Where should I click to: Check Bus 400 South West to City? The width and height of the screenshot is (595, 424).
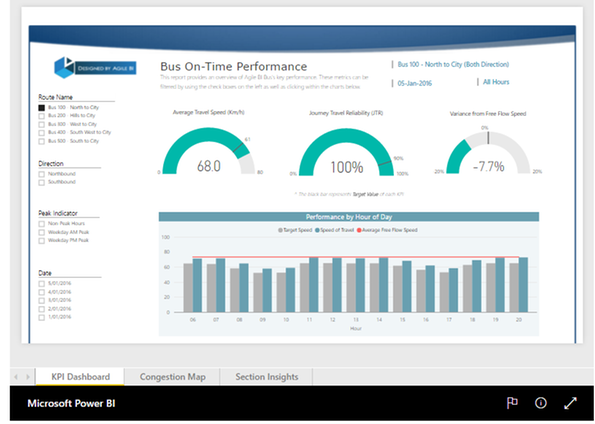pyautogui.click(x=42, y=133)
